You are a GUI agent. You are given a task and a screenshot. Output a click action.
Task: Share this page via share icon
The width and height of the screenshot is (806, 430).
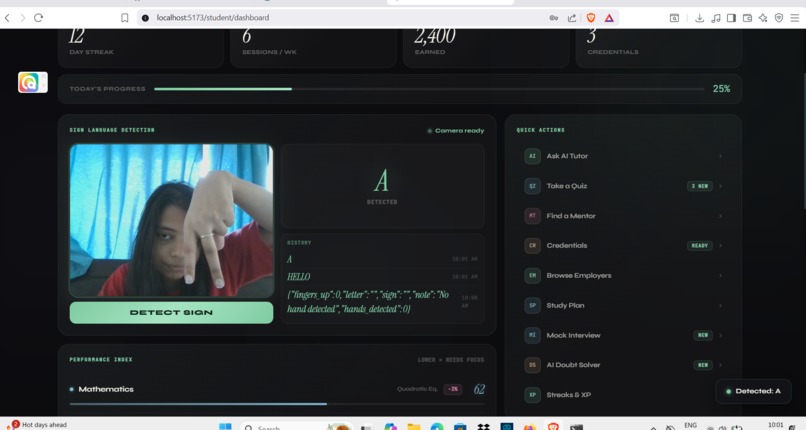click(x=572, y=17)
